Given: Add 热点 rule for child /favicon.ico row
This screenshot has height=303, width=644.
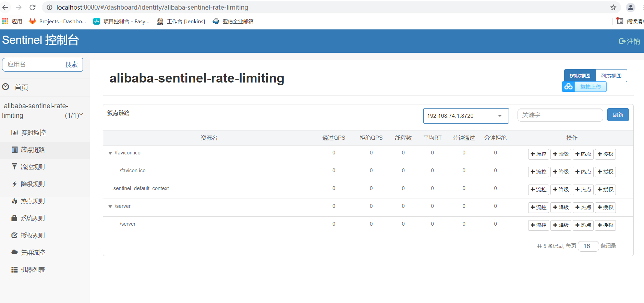Looking at the screenshot, I should pyautogui.click(x=583, y=172).
